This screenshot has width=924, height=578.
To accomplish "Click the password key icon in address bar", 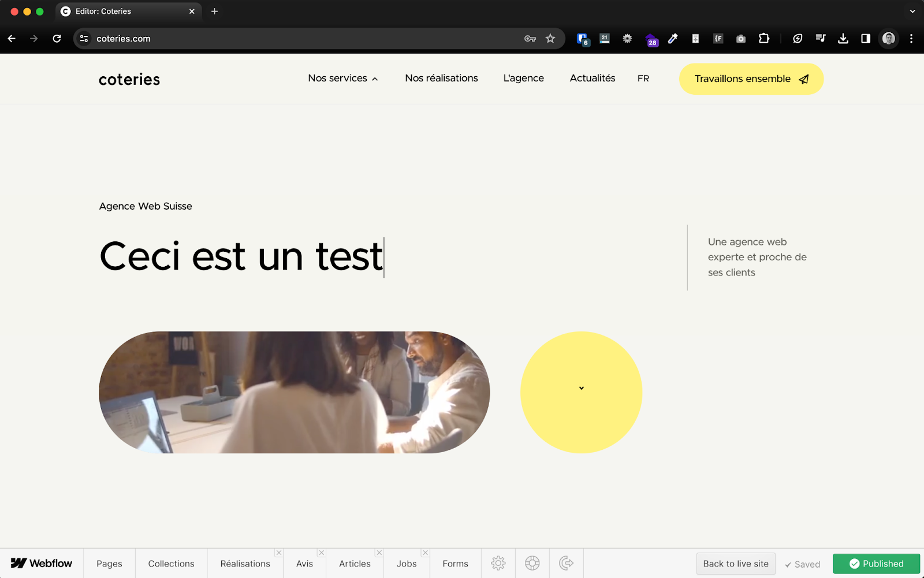I will click(530, 39).
